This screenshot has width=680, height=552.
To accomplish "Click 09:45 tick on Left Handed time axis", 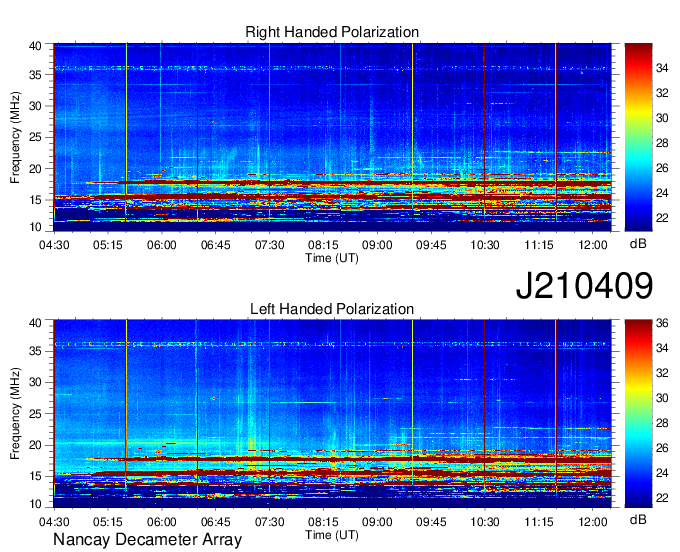I will tap(431, 522).
